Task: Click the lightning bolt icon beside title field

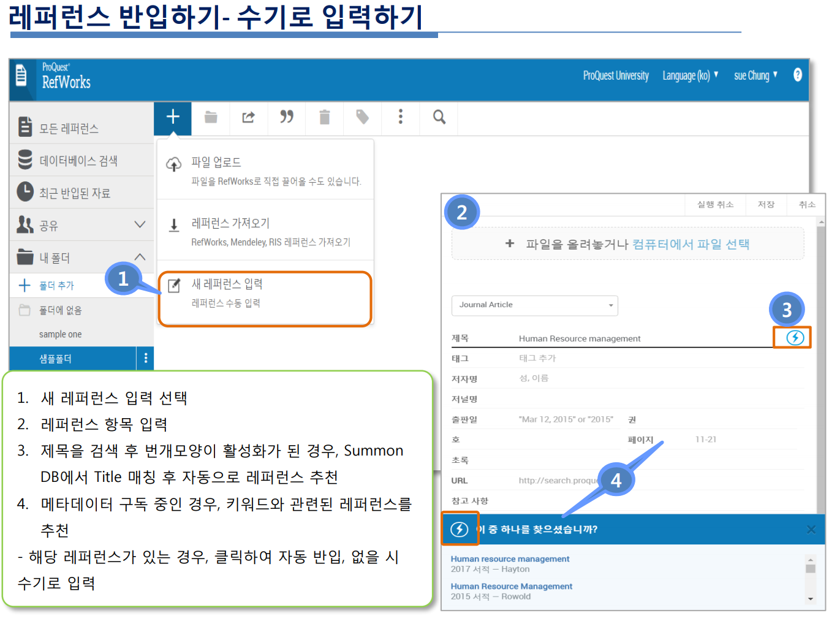Action: coord(795,337)
